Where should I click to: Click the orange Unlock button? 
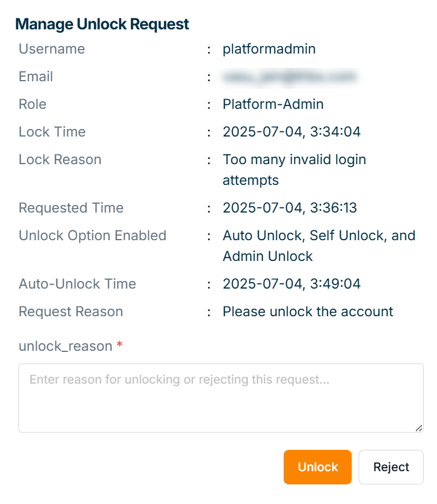coord(317,467)
